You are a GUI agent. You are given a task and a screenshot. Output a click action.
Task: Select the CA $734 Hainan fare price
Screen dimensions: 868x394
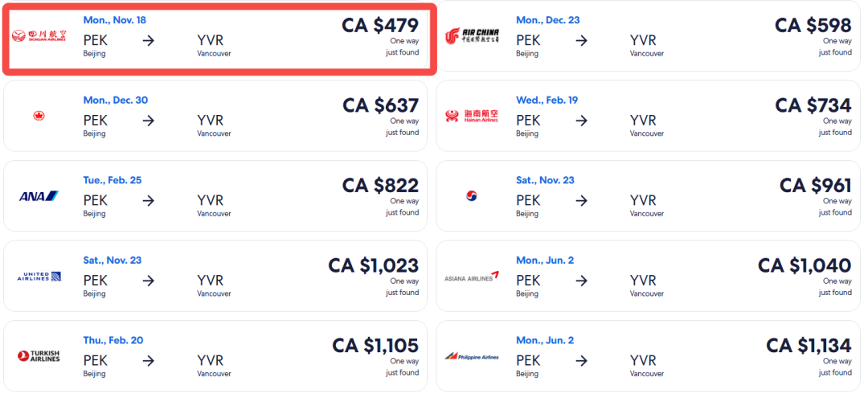[813, 105]
